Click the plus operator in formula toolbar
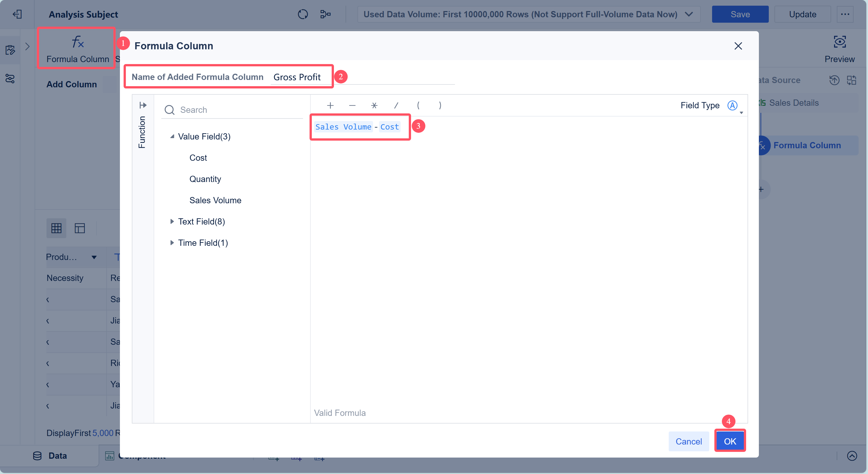868x474 pixels. (x=330, y=105)
